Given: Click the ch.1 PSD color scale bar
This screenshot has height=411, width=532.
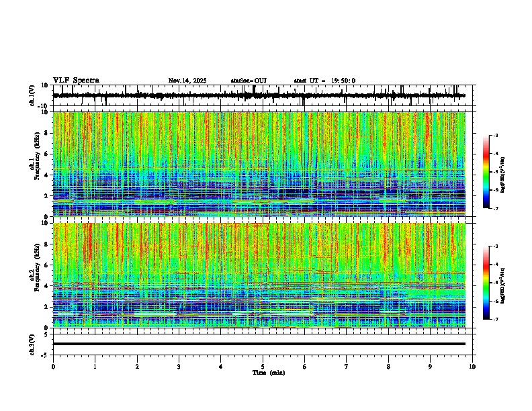Looking at the screenshot, I should [x=486, y=172].
